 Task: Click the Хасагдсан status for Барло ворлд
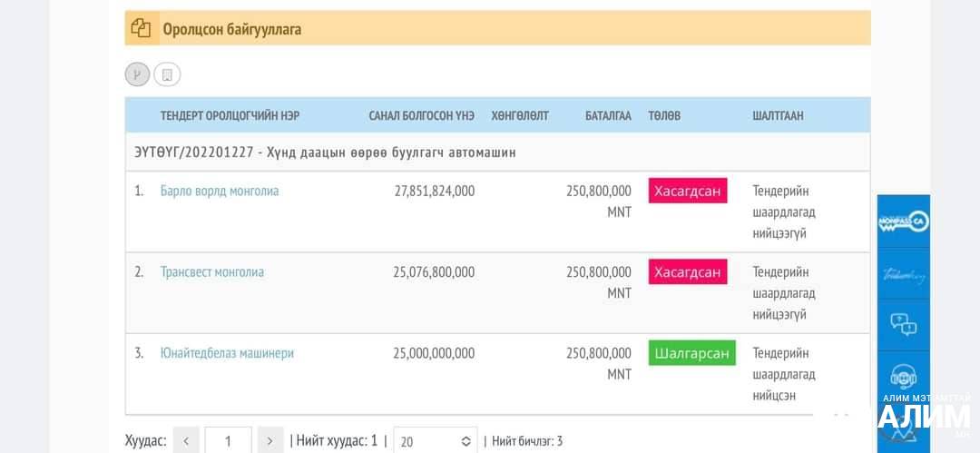pos(688,191)
